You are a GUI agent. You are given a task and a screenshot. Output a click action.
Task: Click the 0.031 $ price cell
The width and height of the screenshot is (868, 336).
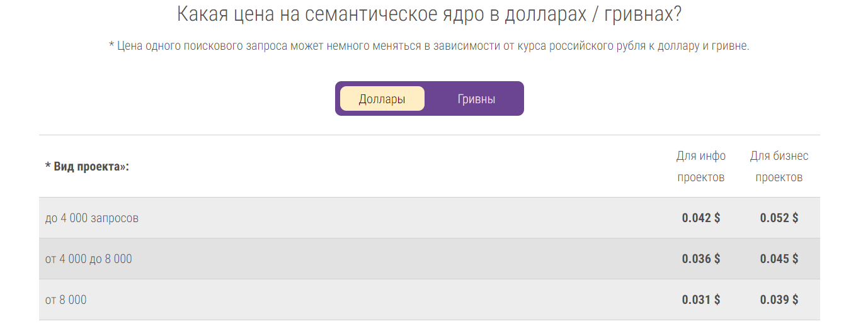click(701, 300)
